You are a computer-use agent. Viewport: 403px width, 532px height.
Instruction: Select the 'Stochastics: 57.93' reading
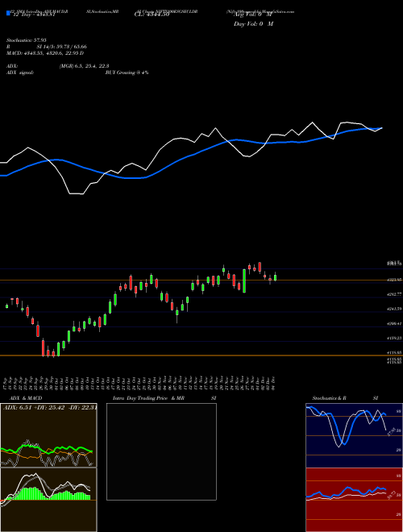[x=26, y=40]
